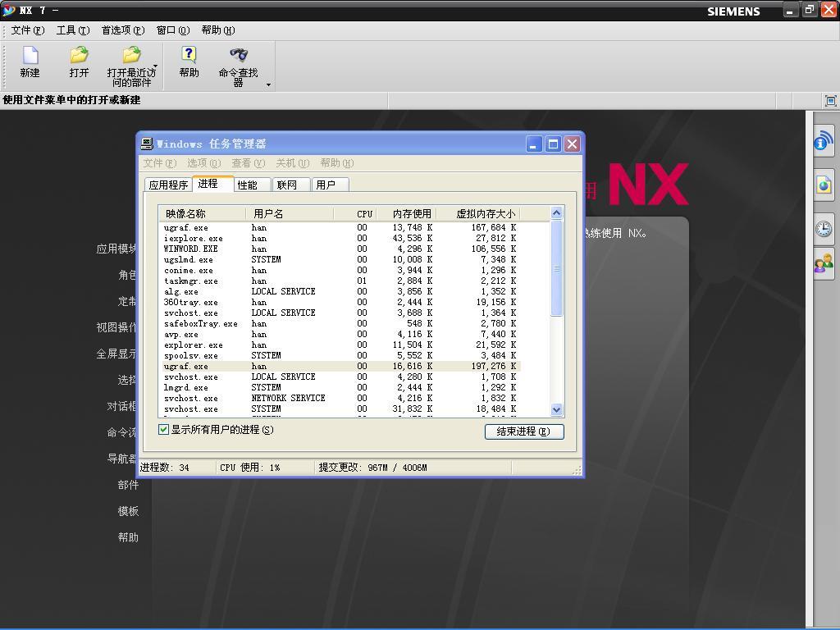
Task: Toggle 显示所有用户的进程 checkbox
Action: pyautogui.click(x=163, y=430)
